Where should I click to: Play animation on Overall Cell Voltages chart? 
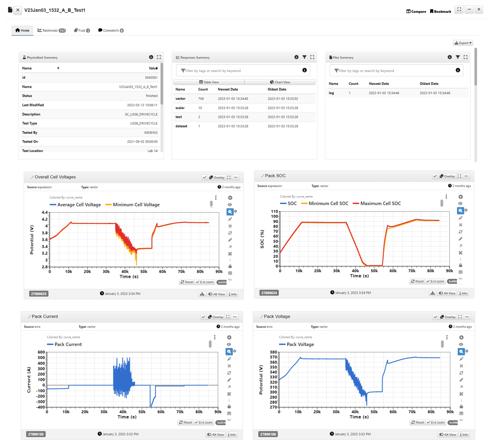click(x=230, y=198)
